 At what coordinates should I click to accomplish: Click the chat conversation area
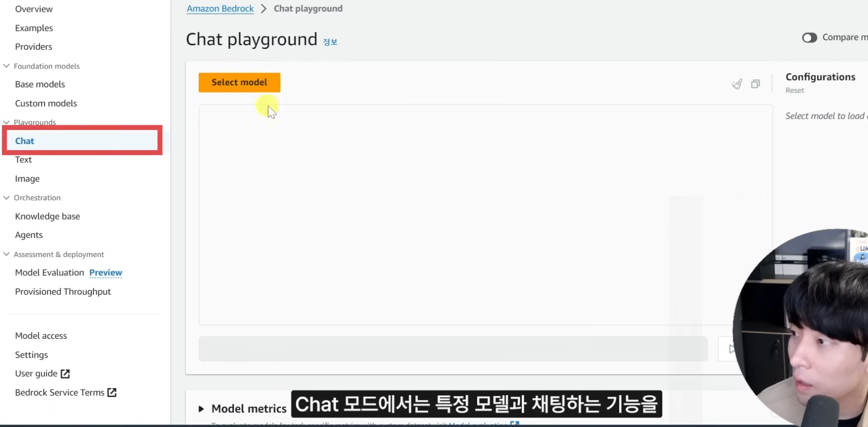[485, 215]
